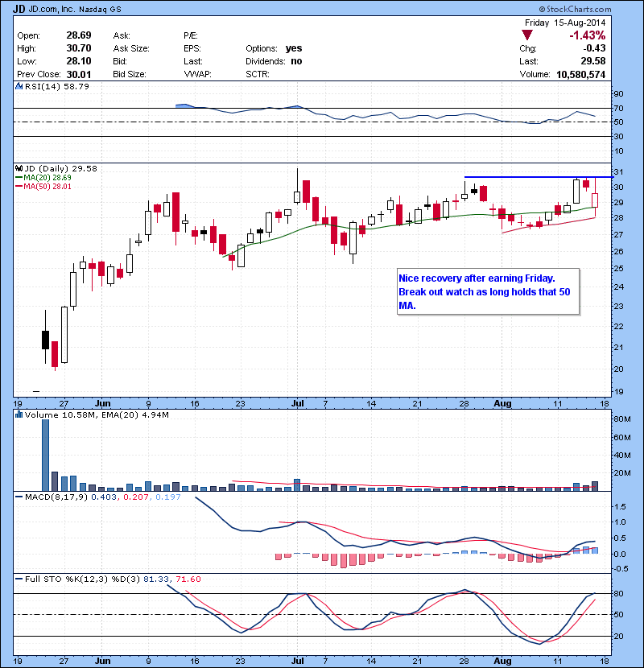The image size is (644, 668).
Task: Click the candlestick icon beside JD (Daily)
Action: pyautogui.click(x=19, y=168)
